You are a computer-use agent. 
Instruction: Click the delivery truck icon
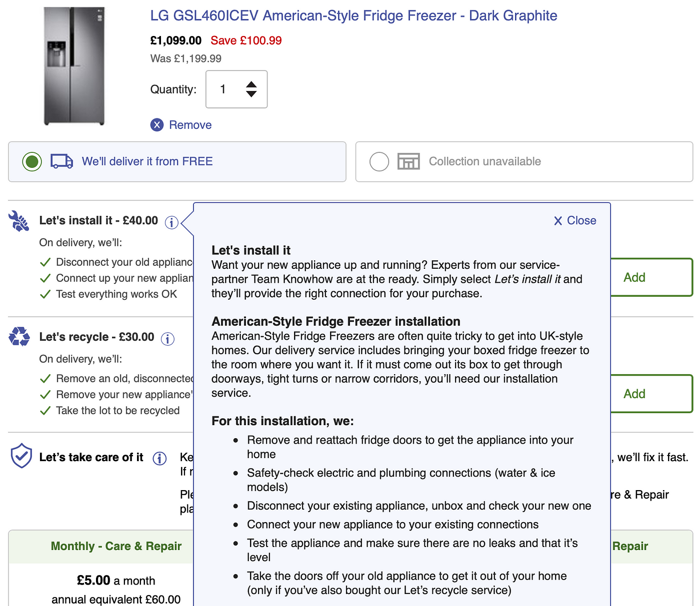tap(62, 161)
